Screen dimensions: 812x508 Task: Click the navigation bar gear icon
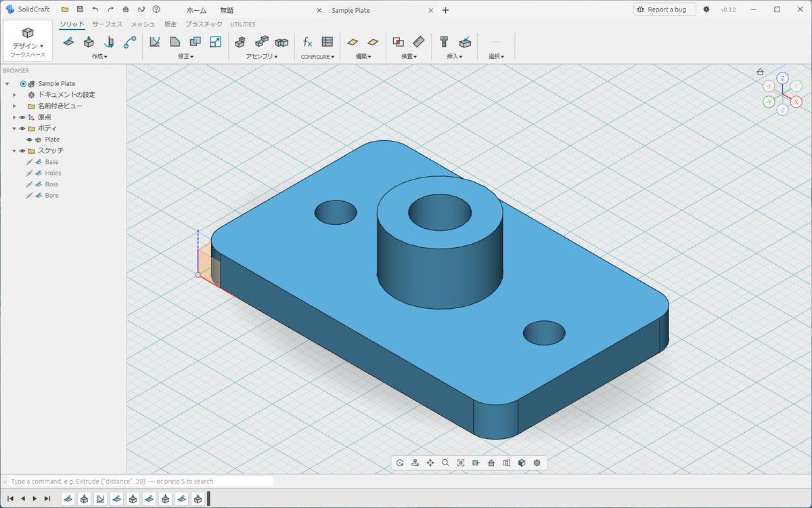point(537,463)
